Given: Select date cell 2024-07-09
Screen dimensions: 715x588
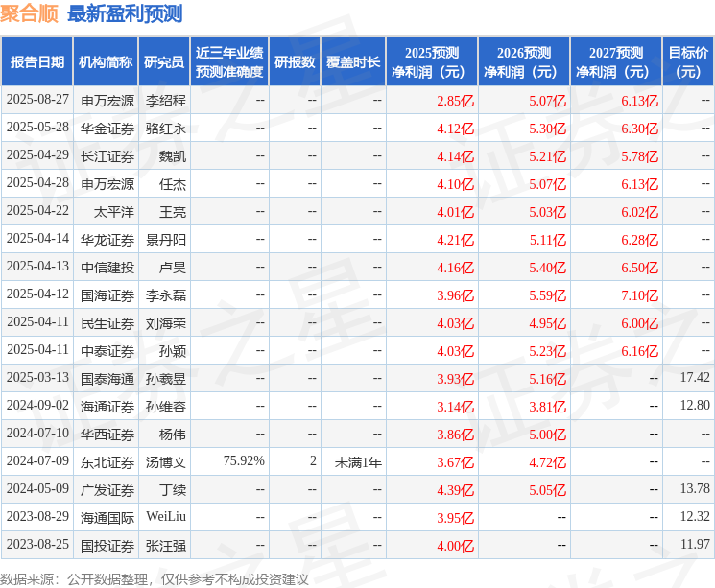Looking at the screenshot, I should [37, 460].
